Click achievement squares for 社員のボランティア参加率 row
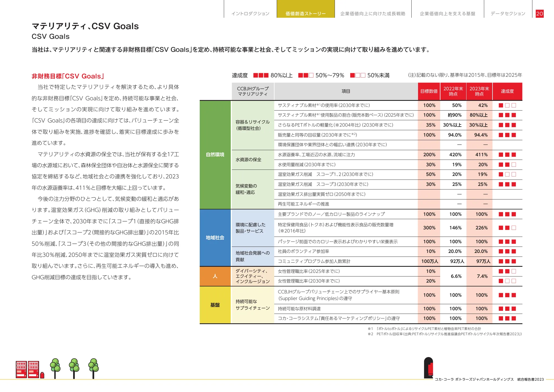Screen dimensions: 554x392 pos(507,251)
